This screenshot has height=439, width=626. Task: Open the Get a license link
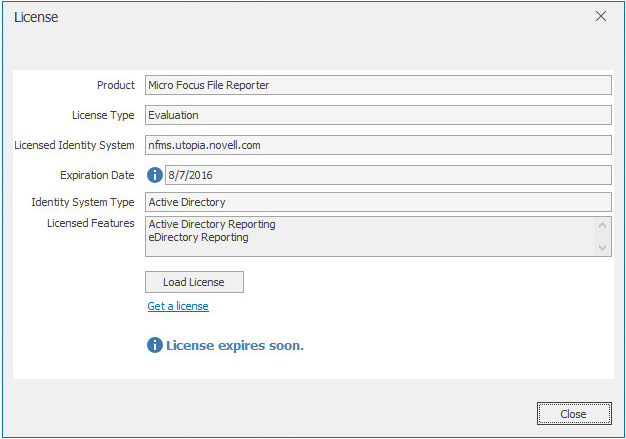pos(178,306)
